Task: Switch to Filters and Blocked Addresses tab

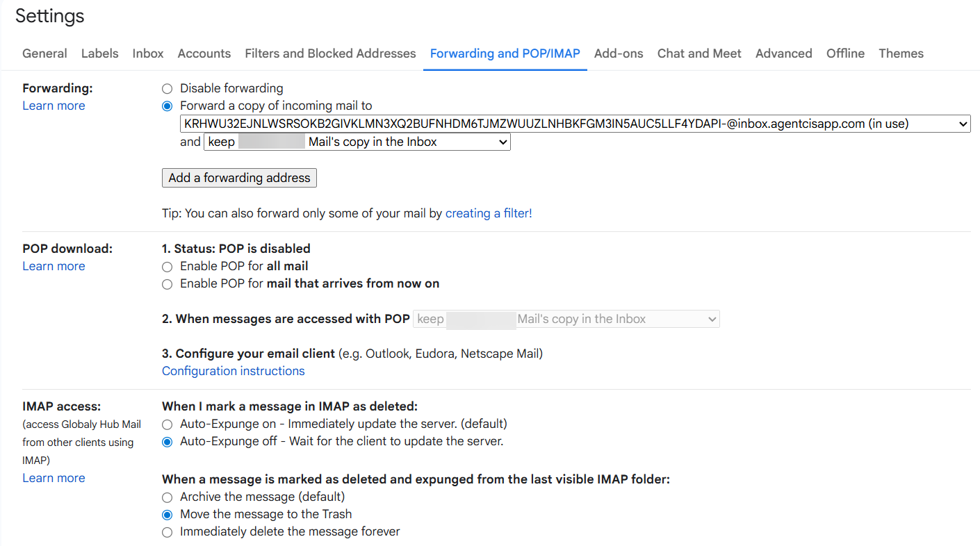Action: (x=330, y=53)
